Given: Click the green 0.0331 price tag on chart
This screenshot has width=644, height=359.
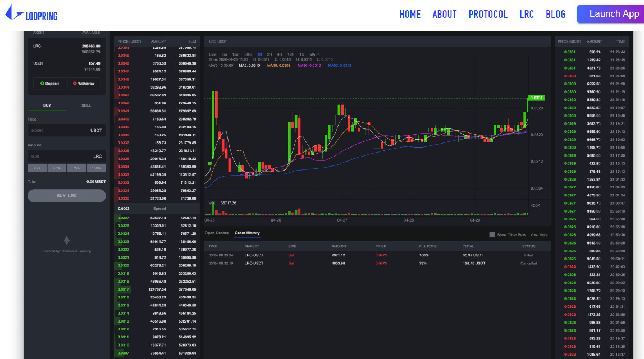Looking at the screenshot, I should click(536, 98).
